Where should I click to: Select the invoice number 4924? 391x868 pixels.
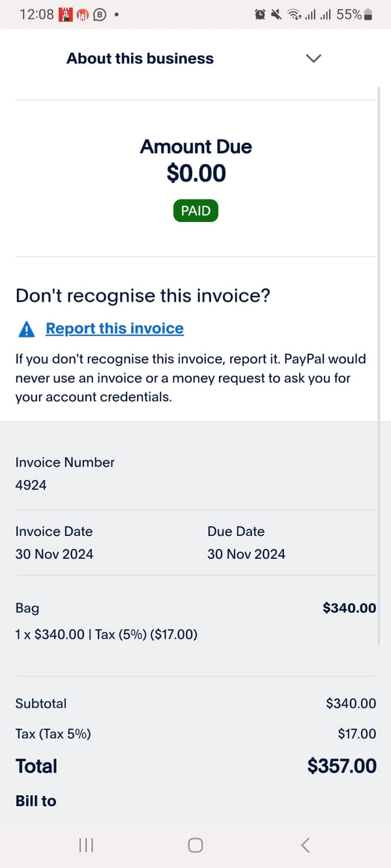tap(31, 485)
